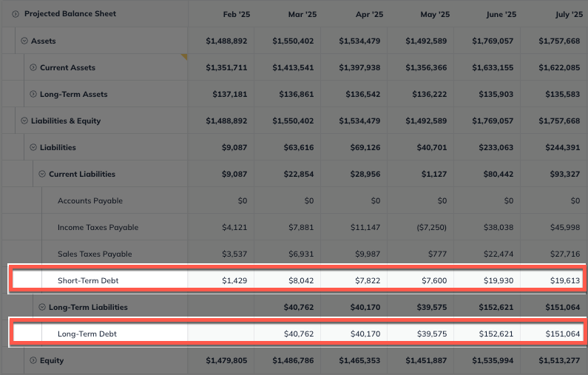The height and width of the screenshot is (375, 588).
Task: Select Long-Term Debt row value $39,575
Action: pyautogui.click(x=432, y=334)
